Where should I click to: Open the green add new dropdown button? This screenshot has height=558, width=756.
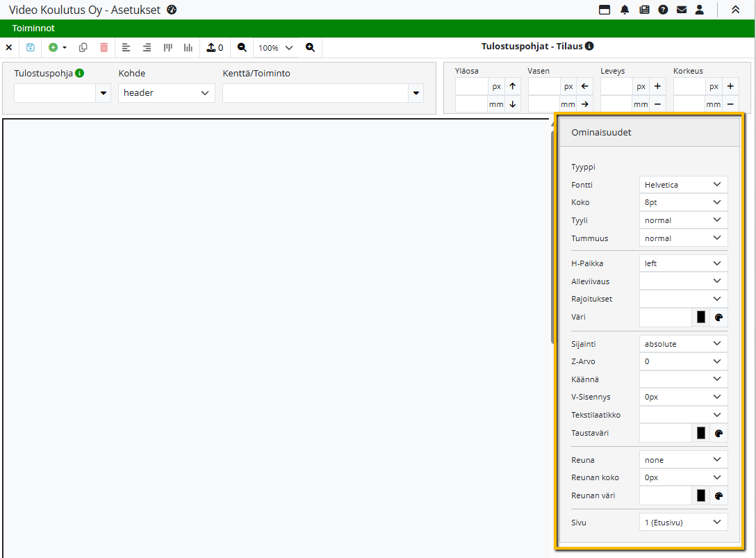[x=57, y=47]
